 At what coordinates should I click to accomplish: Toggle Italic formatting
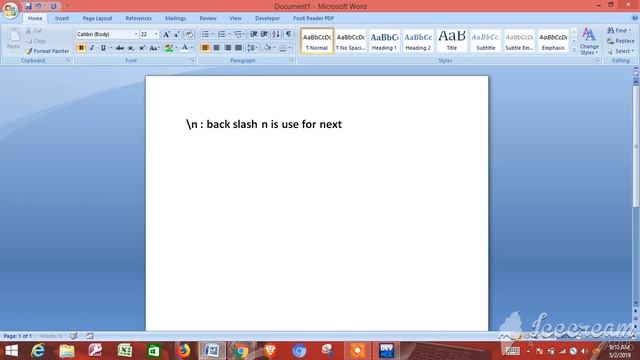[x=92, y=48]
